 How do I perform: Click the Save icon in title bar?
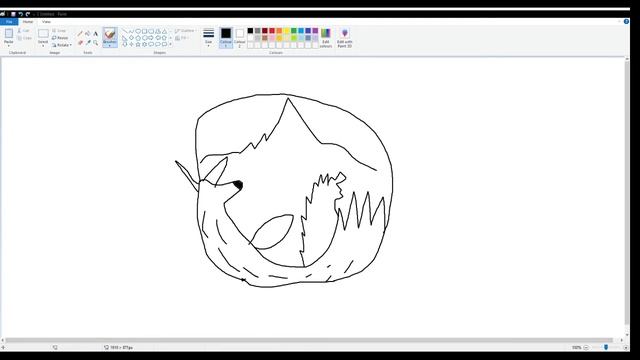[x=13, y=14]
